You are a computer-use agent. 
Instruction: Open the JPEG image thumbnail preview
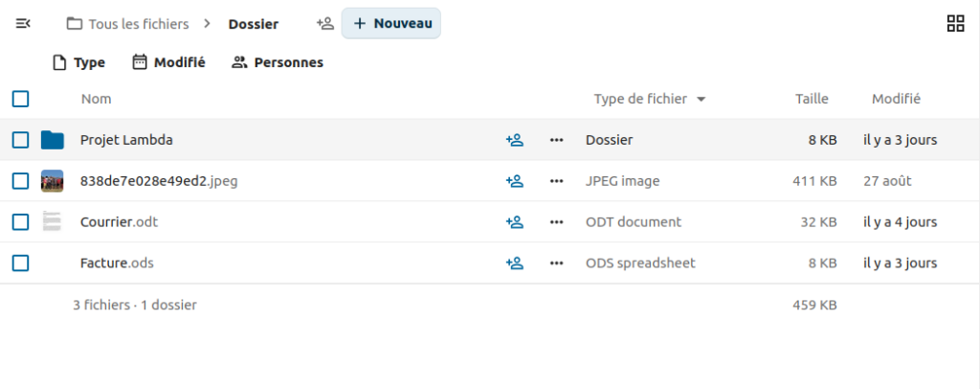tap(53, 181)
